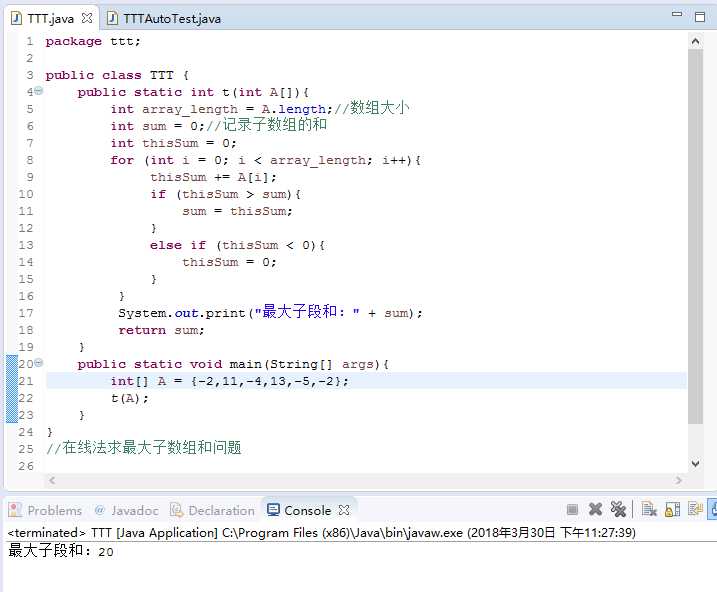Switch to the TTT.java editor tab
This screenshot has height=592, width=717.
pyautogui.click(x=51, y=18)
